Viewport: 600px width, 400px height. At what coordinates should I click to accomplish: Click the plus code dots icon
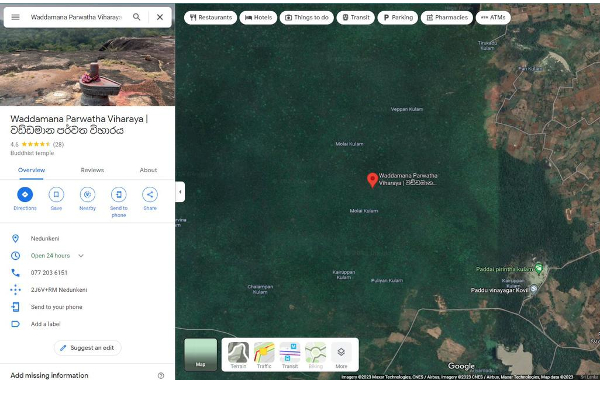pos(15,290)
